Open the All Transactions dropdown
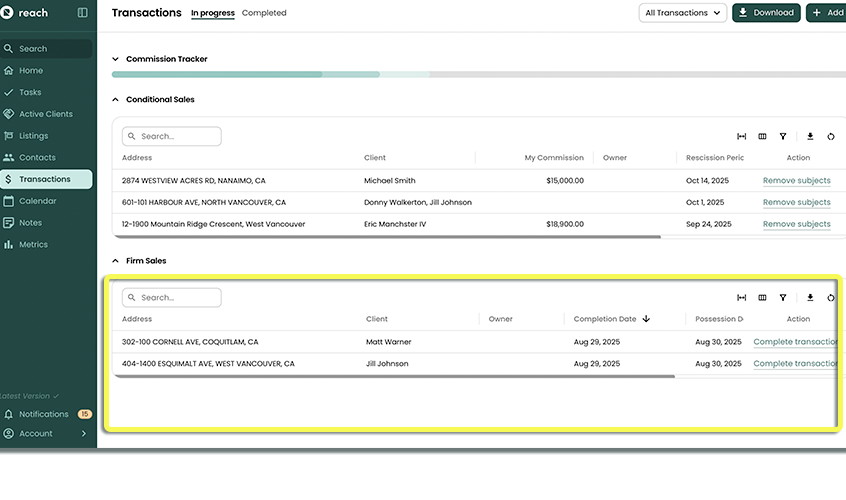Screen dimensions: 846x500 [684, 13]
